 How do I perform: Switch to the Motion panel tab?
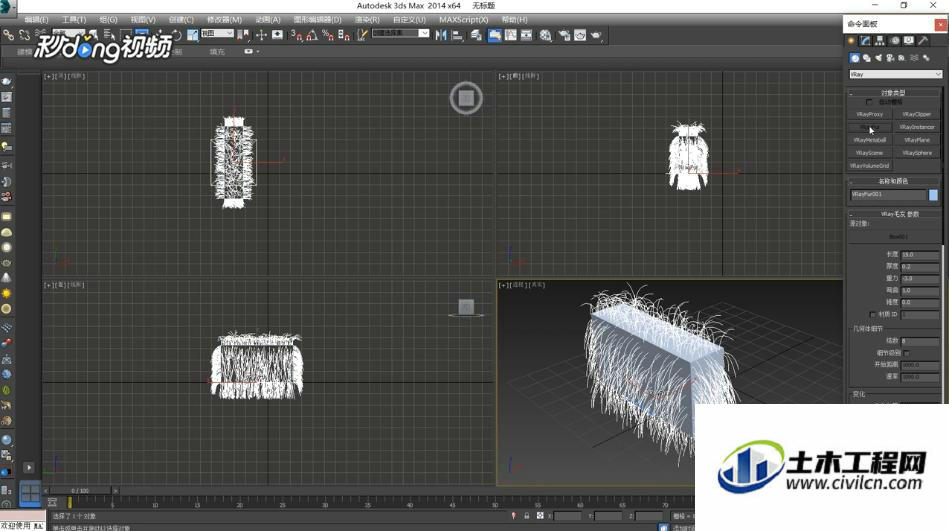coord(895,41)
